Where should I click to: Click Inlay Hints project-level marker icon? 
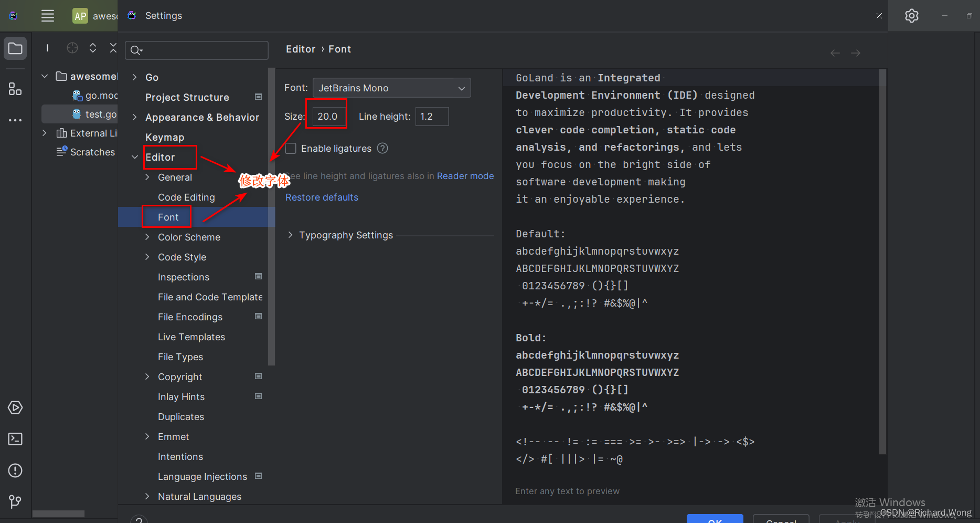[x=258, y=396]
